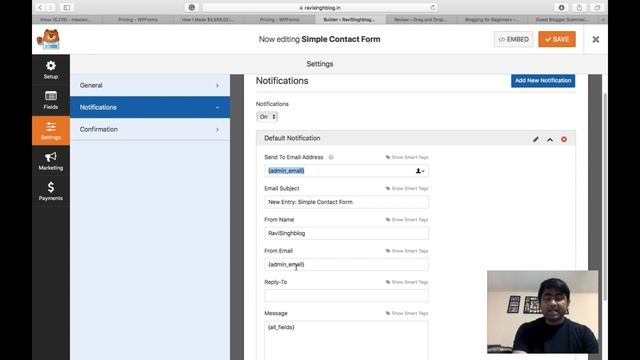Click the orange SAVE button
Image resolution: width=640 pixels, height=360 pixels.
(x=557, y=39)
